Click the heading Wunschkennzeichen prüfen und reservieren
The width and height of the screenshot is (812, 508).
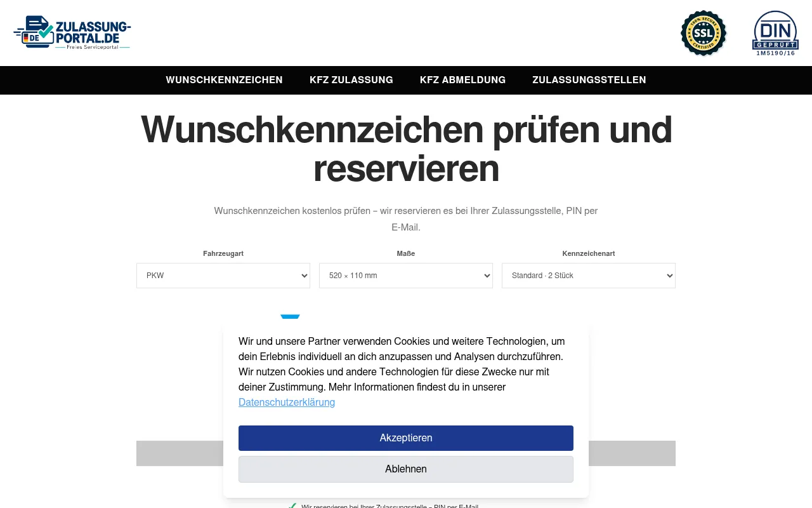click(x=406, y=149)
